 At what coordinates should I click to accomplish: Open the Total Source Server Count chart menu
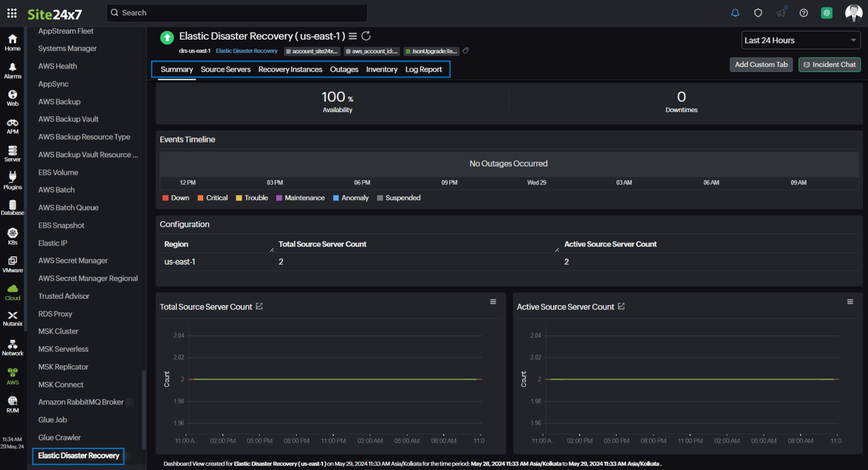click(493, 302)
